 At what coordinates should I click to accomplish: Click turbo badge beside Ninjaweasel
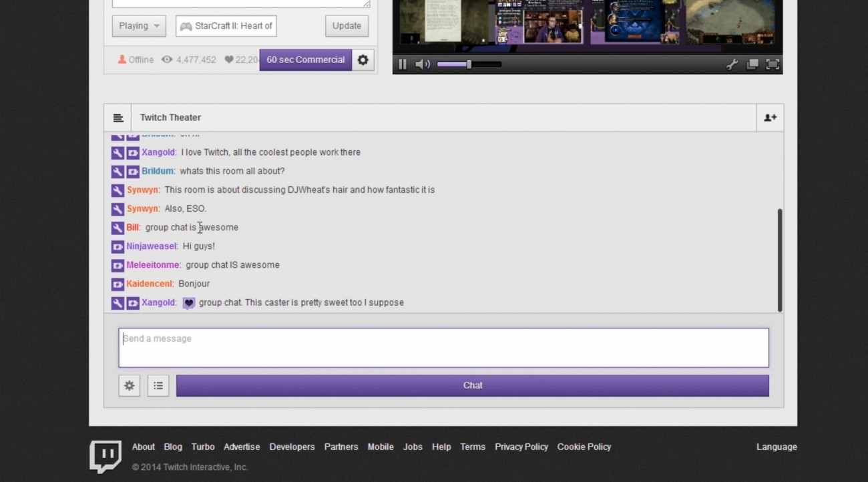[x=118, y=246]
